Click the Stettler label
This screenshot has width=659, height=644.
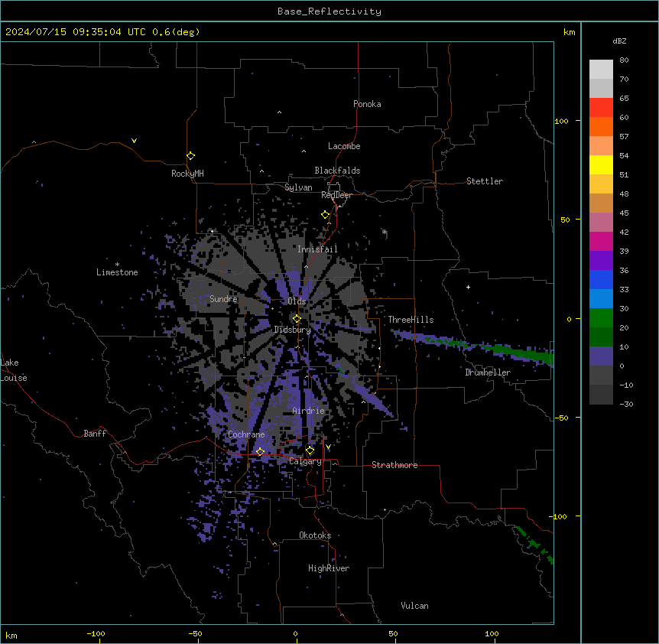[485, 181]
